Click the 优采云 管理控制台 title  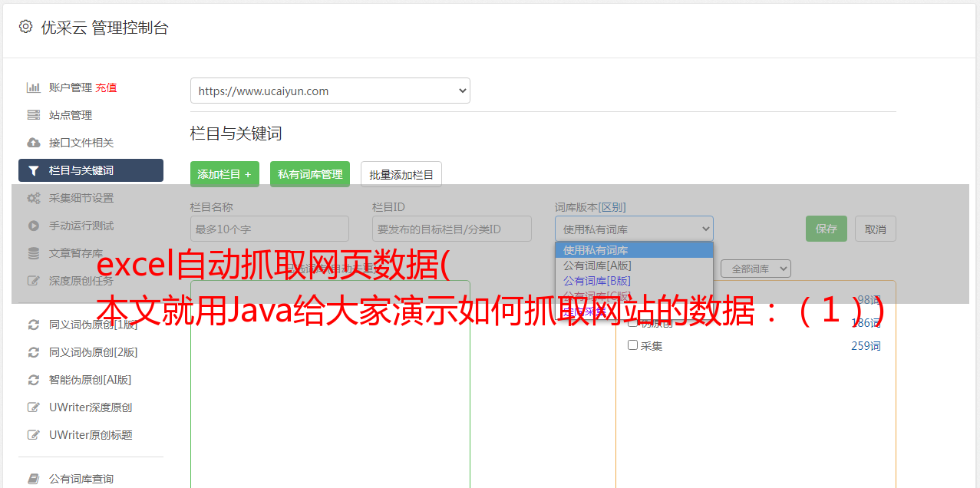(104, 28)
